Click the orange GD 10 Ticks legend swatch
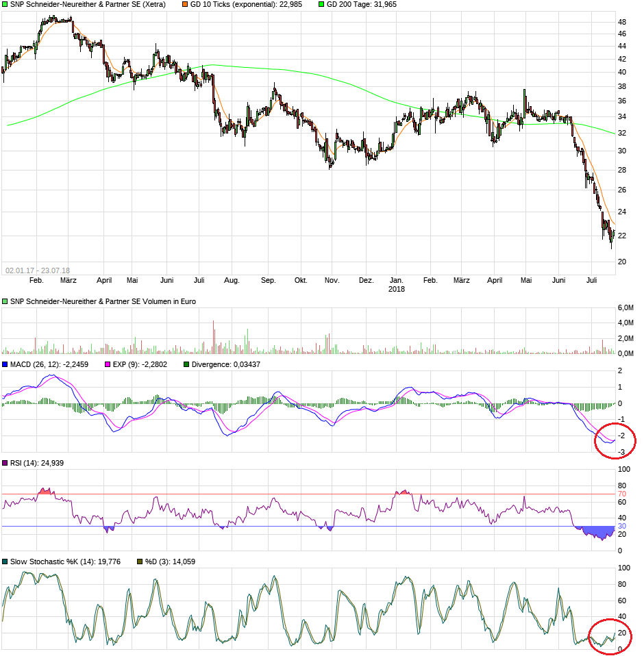The height and width of the screenshot is (656, 644). [x=185, y=5]
